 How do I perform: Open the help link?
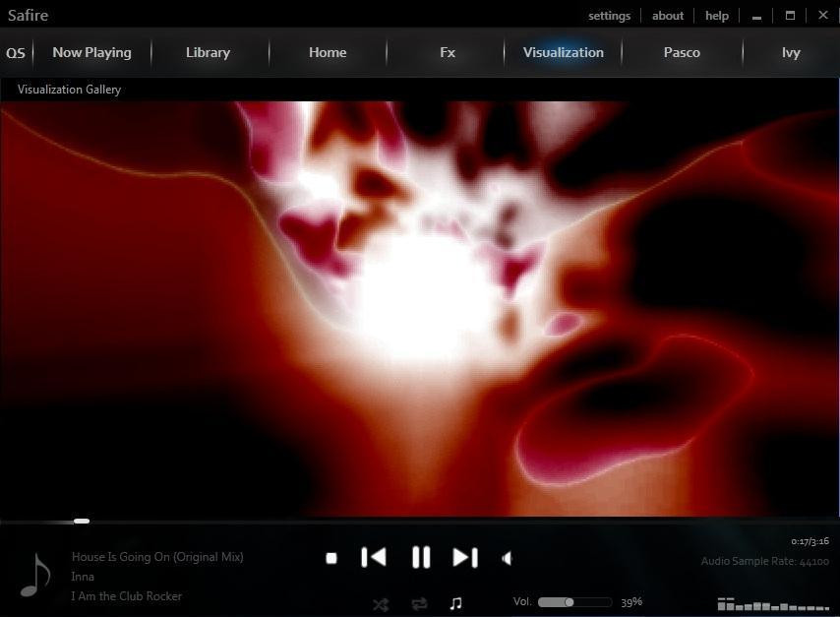point(717,16)
